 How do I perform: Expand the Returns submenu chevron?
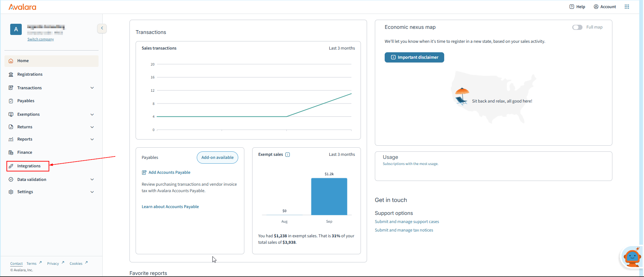click(x=92, y=127)
